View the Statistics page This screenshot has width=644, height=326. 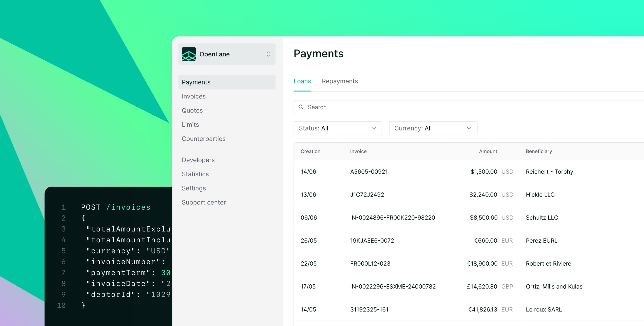195,174
